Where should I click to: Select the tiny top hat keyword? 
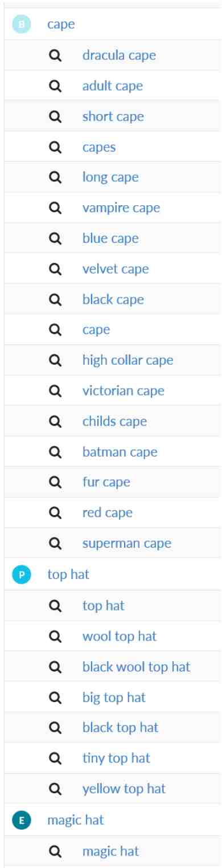coord(117,758)
